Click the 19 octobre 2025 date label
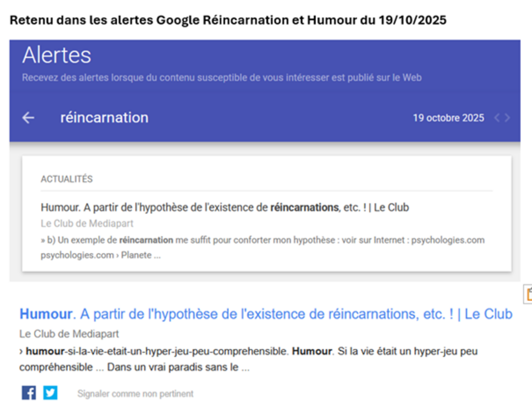This screenshot has width=532, height=408. pos(449,118)
